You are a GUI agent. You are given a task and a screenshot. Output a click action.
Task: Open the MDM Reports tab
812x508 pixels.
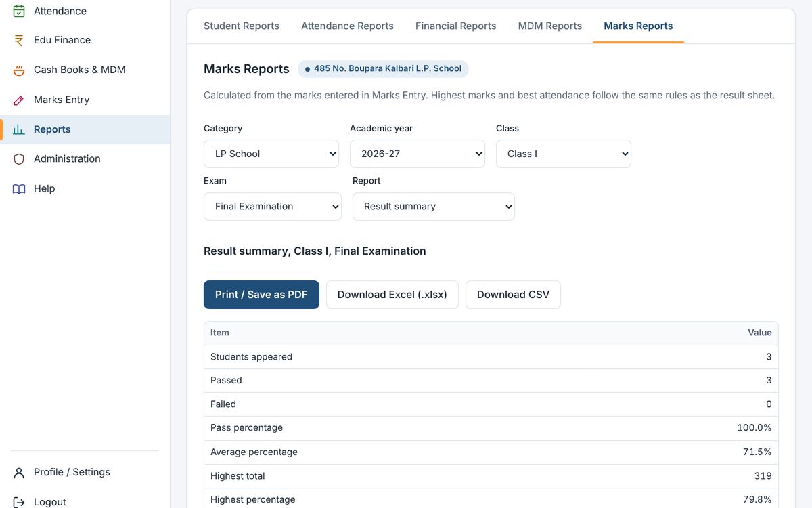pyautogui.click(x=550, y=26)
